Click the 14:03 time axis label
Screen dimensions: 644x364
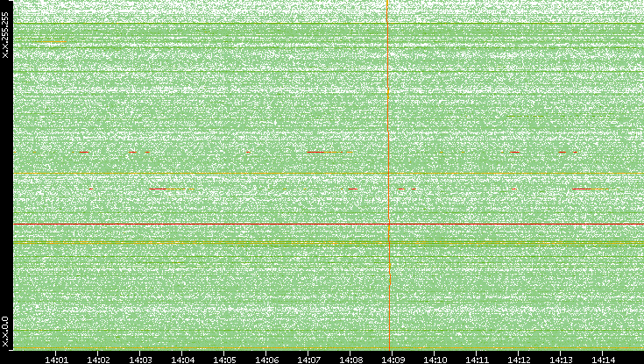tap(140, 360)
